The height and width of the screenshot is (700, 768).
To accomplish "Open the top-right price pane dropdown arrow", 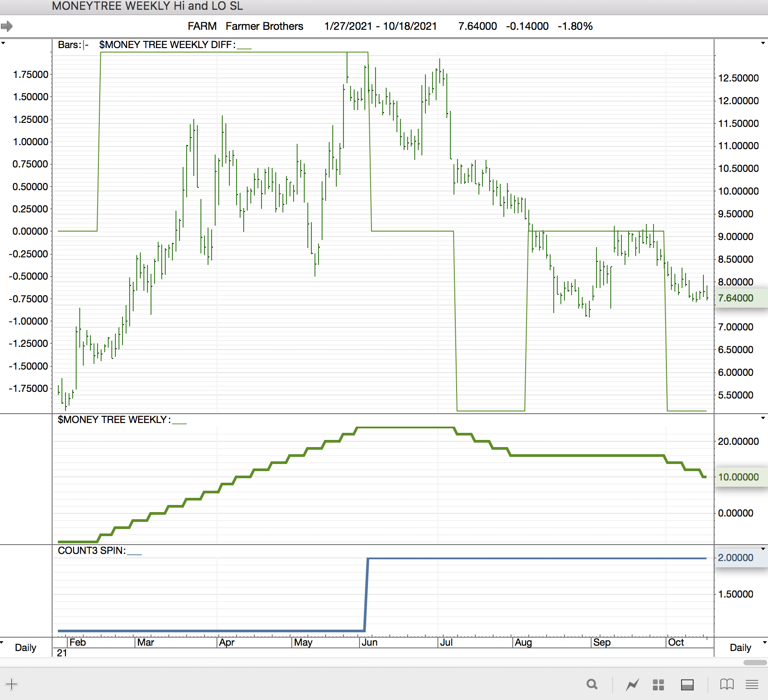I will 763,43.
